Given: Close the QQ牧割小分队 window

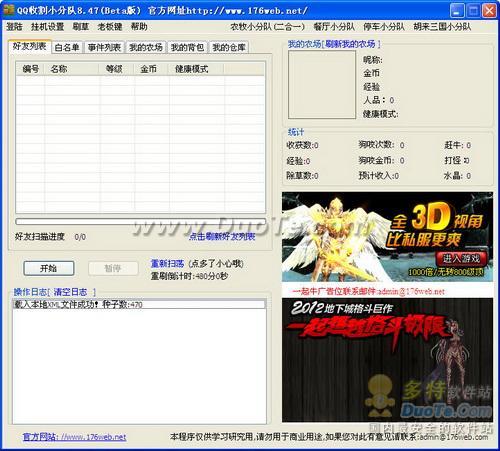Looking at the screenshot, I should 489,10.
